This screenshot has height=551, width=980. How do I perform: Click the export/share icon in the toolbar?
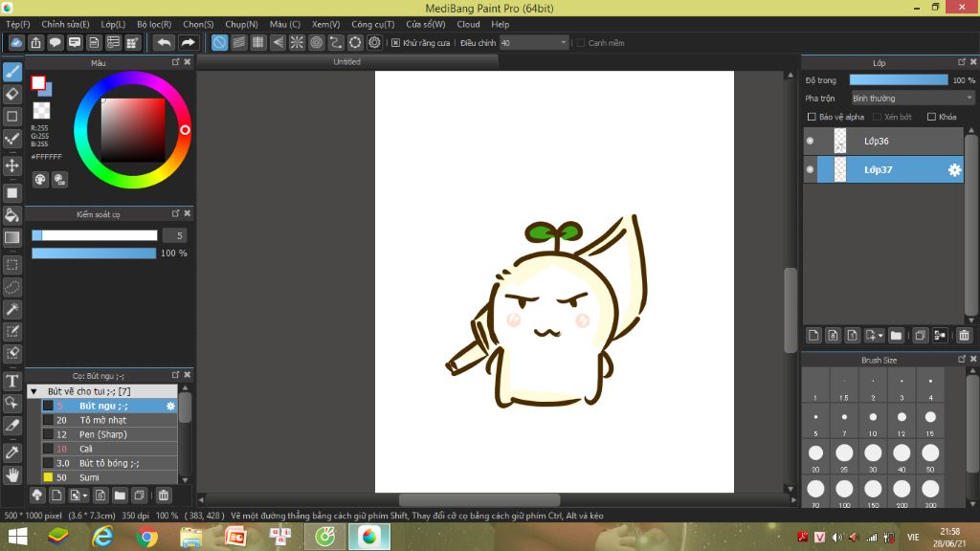coord(35,42)
